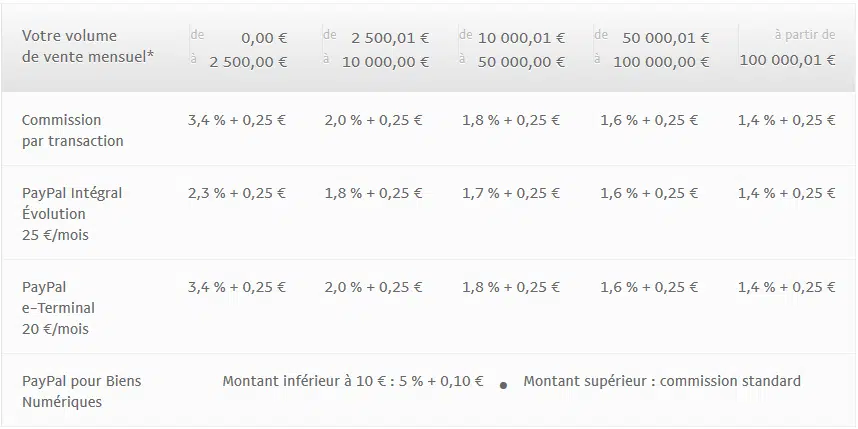Select the 10 000,01 € to 50 000,00 € header
Screen dimensions: 858x429
(512, 49)
